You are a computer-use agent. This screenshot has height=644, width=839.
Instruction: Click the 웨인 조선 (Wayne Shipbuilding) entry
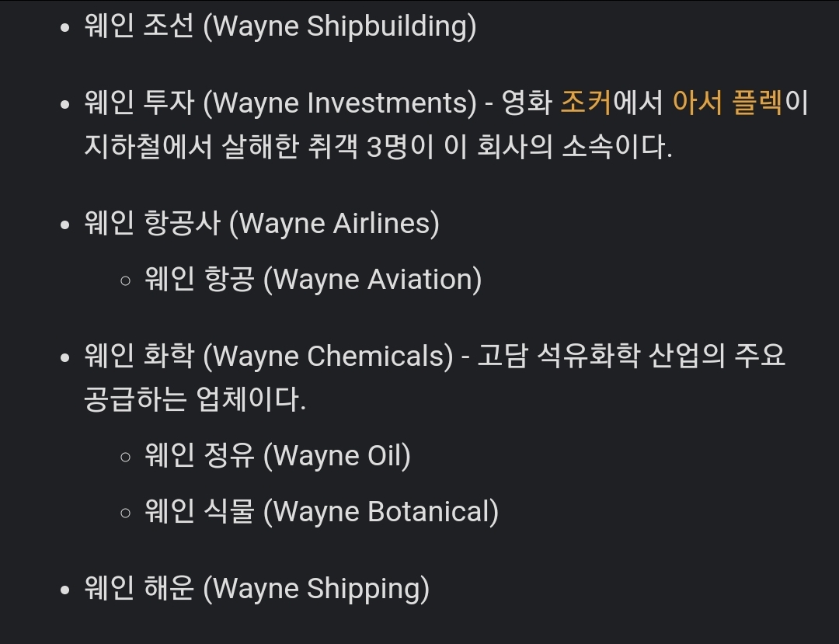(x=280, y=26)
